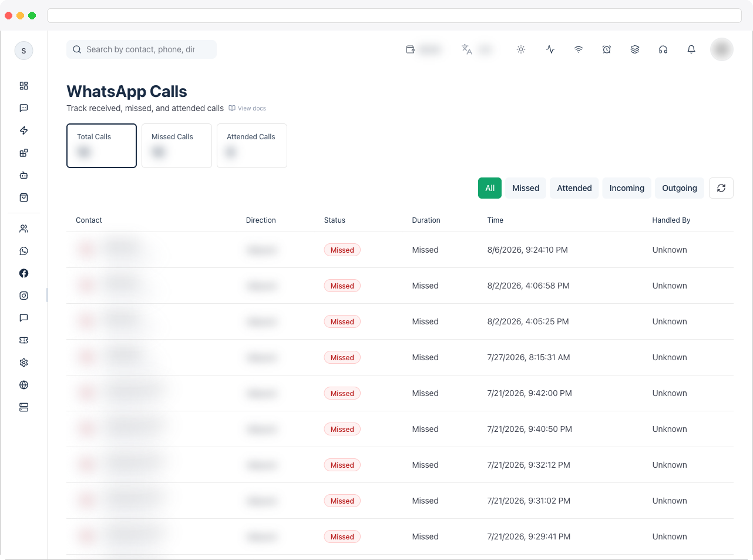This screenshot has width=753, height=560.
Task: Click the time 7/27/2026, 8:15:31 AM
Action: (529, 357)
